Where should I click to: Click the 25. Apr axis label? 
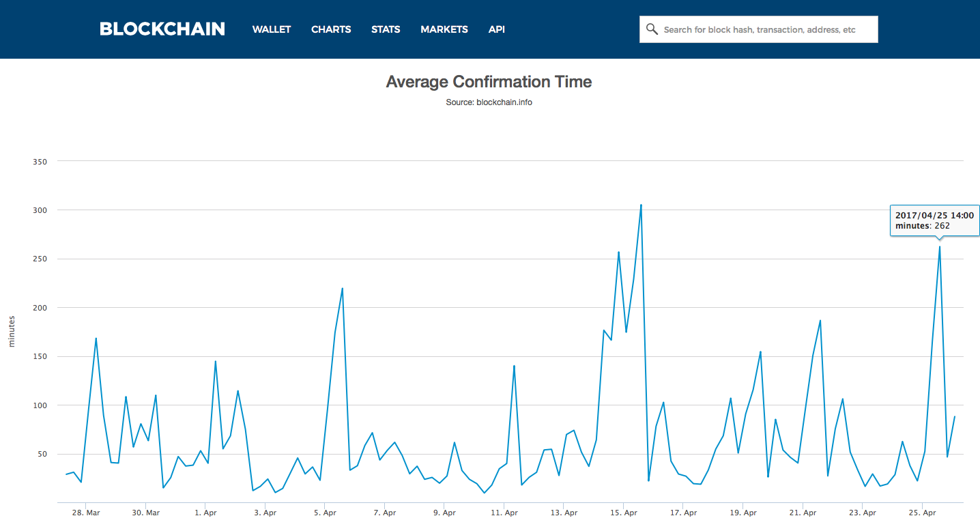[923, 513]
